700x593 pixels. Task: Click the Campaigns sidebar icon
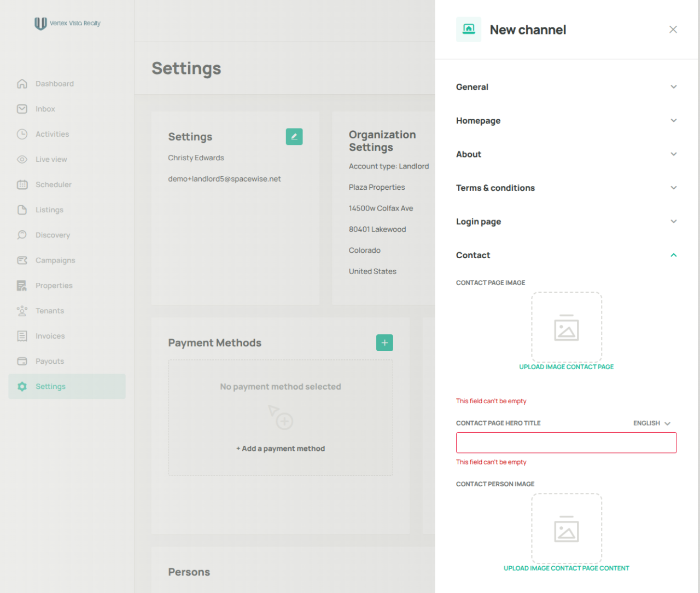pyautogui.click(x=22, y=260)
